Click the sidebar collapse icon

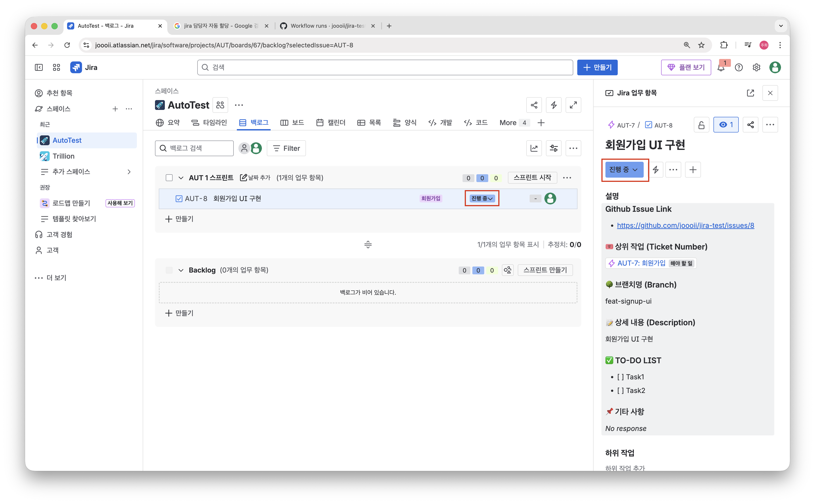(x=39, y=68)
